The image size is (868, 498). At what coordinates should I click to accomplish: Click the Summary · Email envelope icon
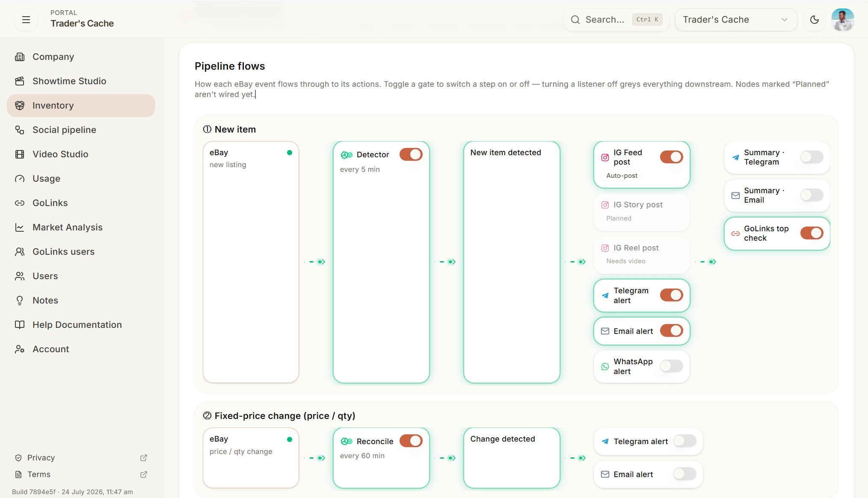pyautogui.click(x=736, y=195)
